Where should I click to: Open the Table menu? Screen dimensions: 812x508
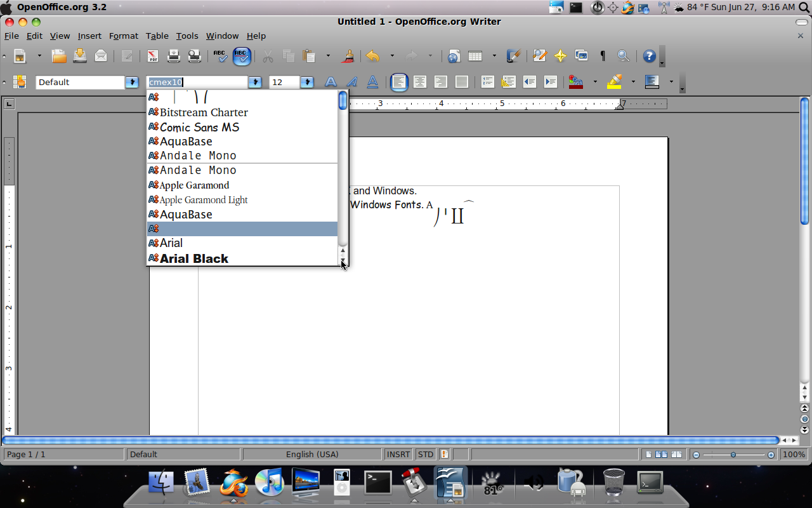[157, 36]
